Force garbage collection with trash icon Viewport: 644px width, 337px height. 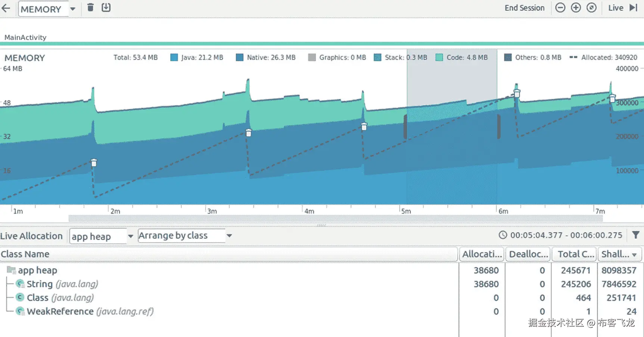click(90, 7)
